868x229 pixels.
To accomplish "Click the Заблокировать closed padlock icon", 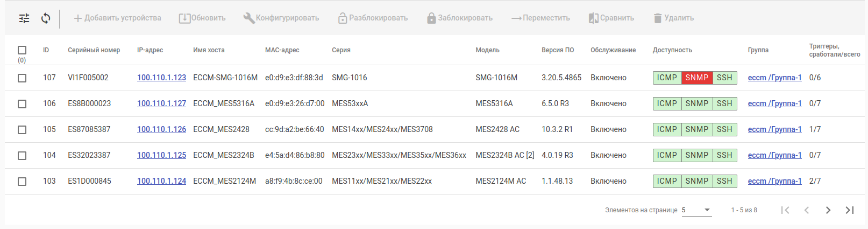I will 431,18.
